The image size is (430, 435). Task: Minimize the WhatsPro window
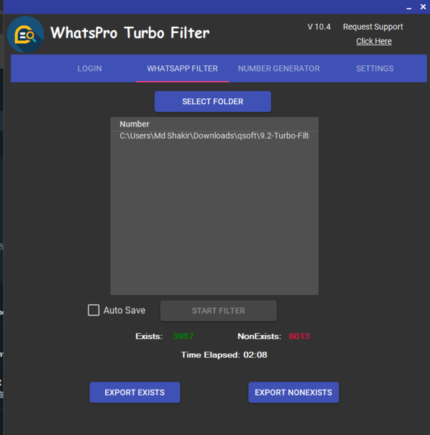point(409,7)
